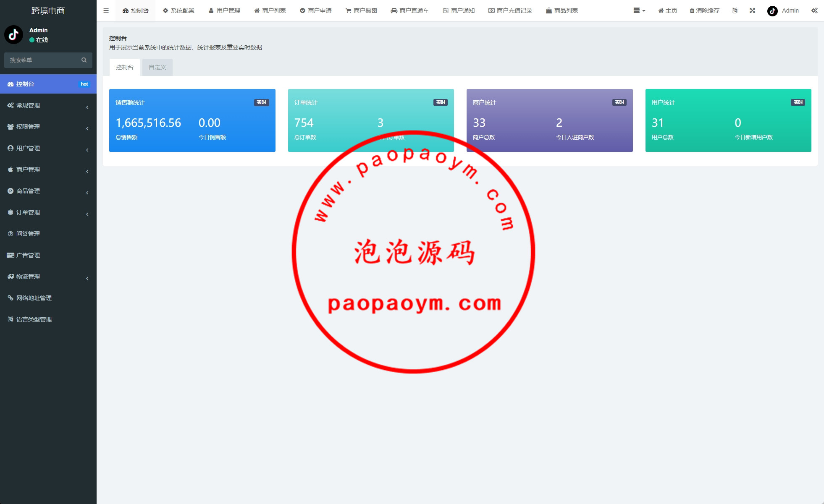Open 网络地址管理 in the sidebar
This screenshot has width=824, height=504.
48,298
